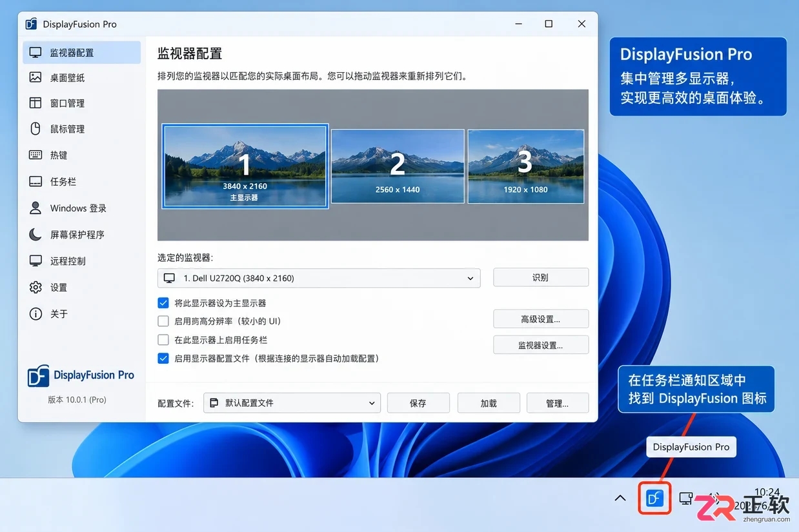The image size is (799, 532).
Task: Click the monitor icon beside 监视器配置
Action: (x=35, y=52)
